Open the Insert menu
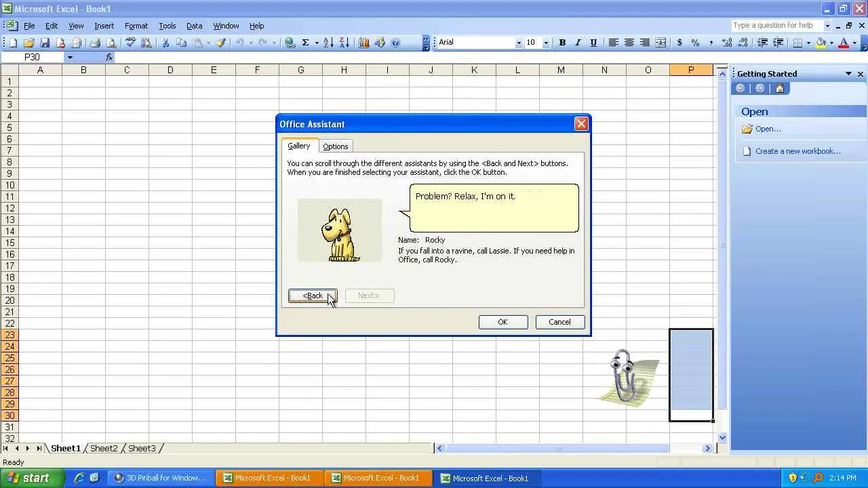Viewport: 868px width, 488px height. (x=104, y=26)
